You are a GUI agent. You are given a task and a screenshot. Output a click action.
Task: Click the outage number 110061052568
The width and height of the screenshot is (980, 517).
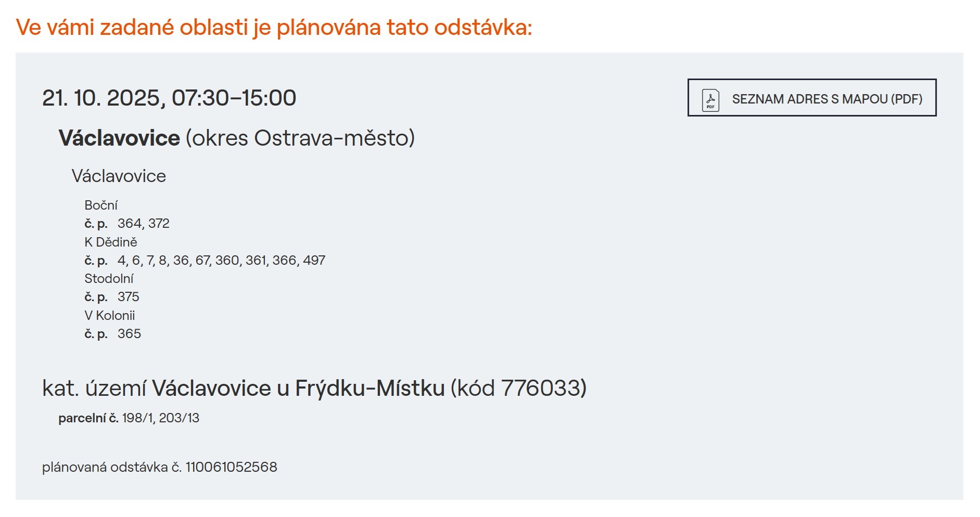(x=231, y=467)
